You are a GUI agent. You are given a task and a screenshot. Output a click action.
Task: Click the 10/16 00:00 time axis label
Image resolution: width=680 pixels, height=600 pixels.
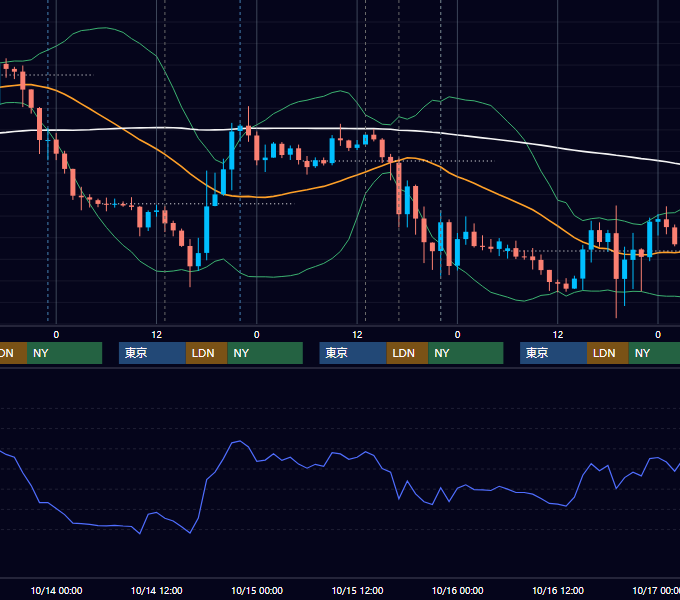coord(458,590)
